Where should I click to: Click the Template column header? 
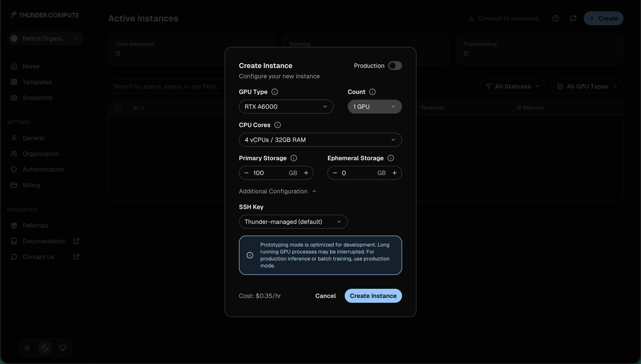pos(432,108)
